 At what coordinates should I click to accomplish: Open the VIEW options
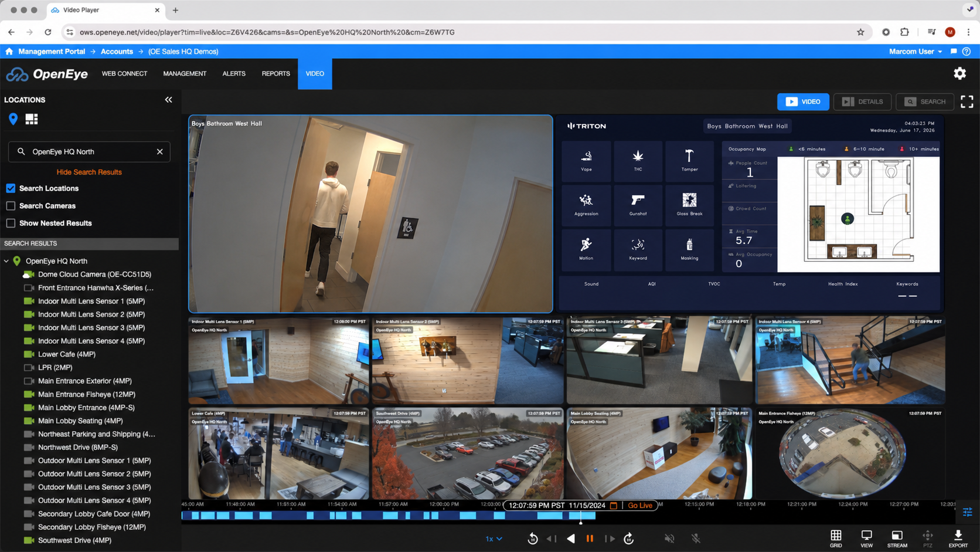tap(866, 539)
